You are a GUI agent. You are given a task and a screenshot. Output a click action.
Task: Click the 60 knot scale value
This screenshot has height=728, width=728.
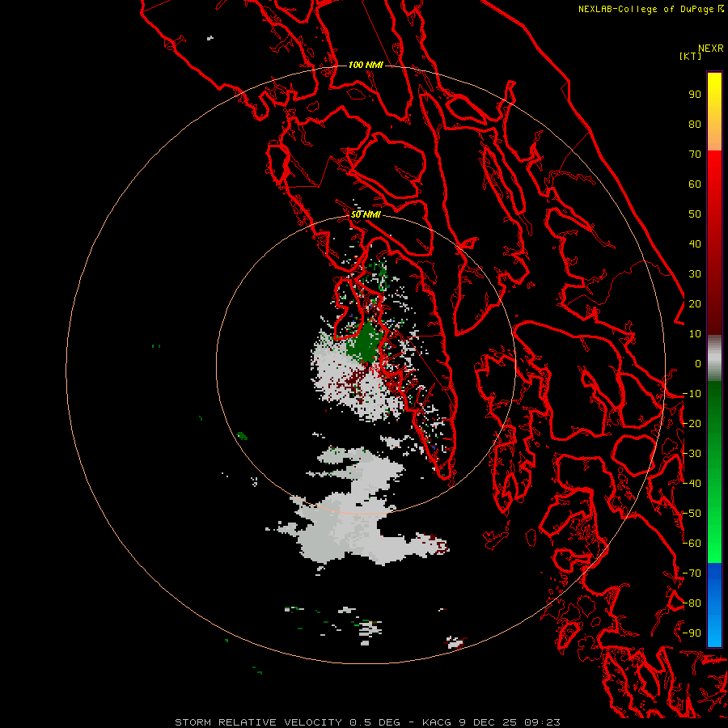695,184
